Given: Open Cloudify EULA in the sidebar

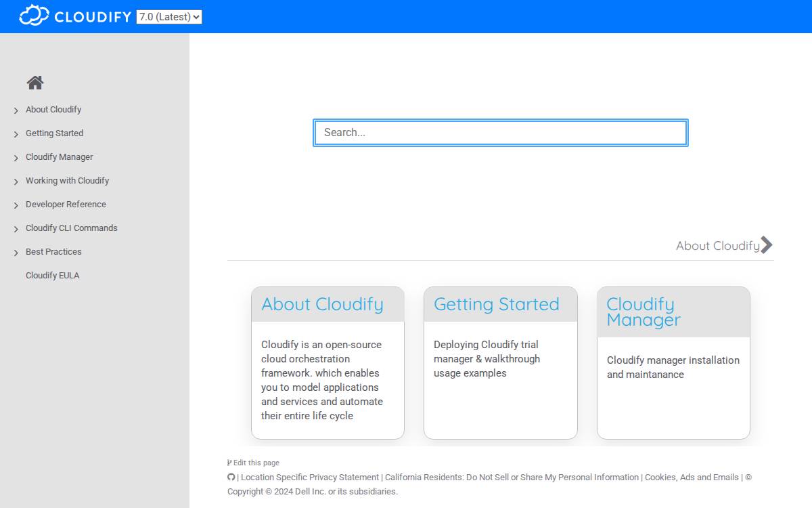Looking at the screenshot, I should pos(53,276).
